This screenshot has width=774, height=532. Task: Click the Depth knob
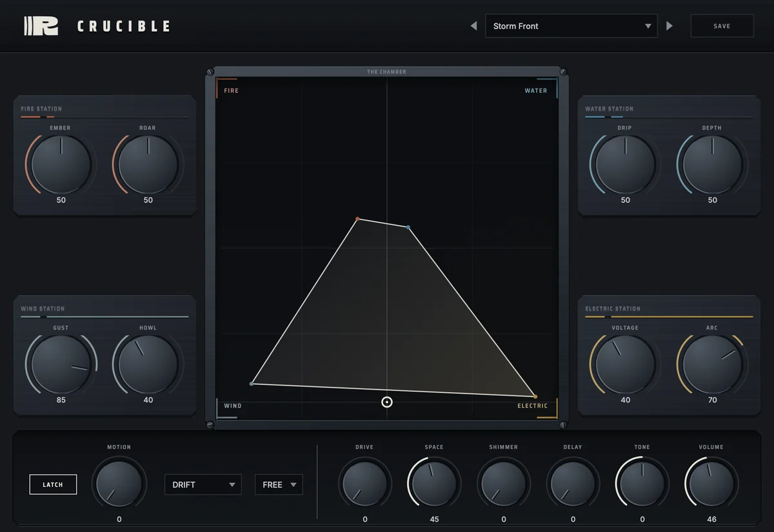click(712, 164)
